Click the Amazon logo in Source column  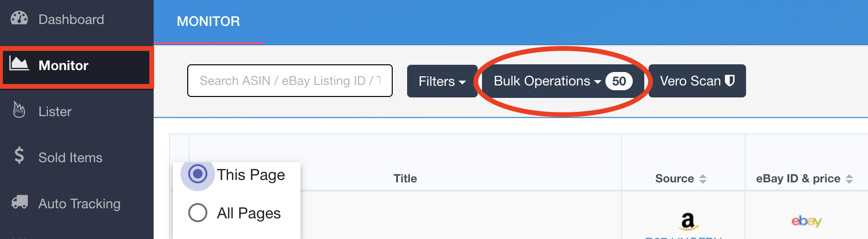point(688,221)
